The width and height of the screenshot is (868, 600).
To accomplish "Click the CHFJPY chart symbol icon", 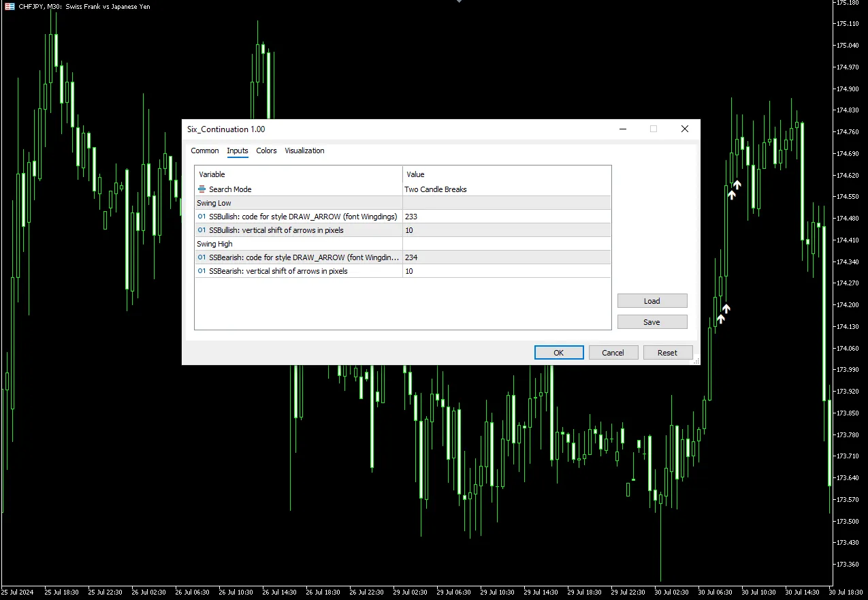I will coord(10,6).
